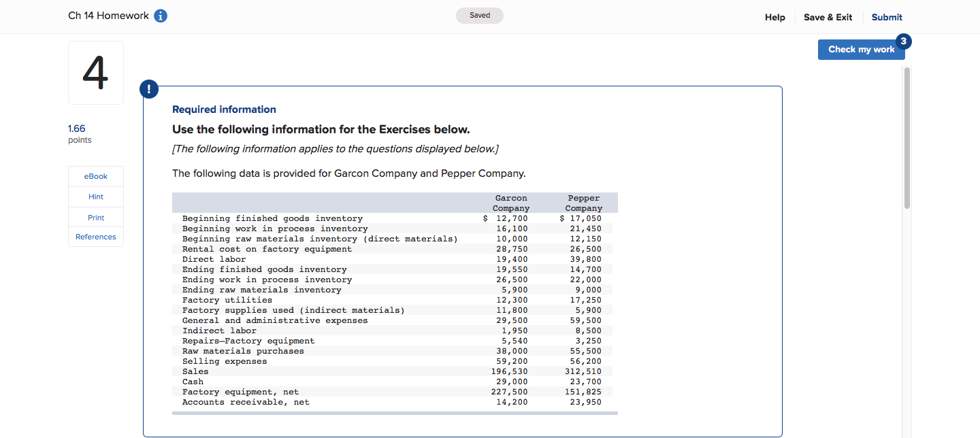
Task: Click Factory supplies used (indirect materials) label
Action: (293, 310)
